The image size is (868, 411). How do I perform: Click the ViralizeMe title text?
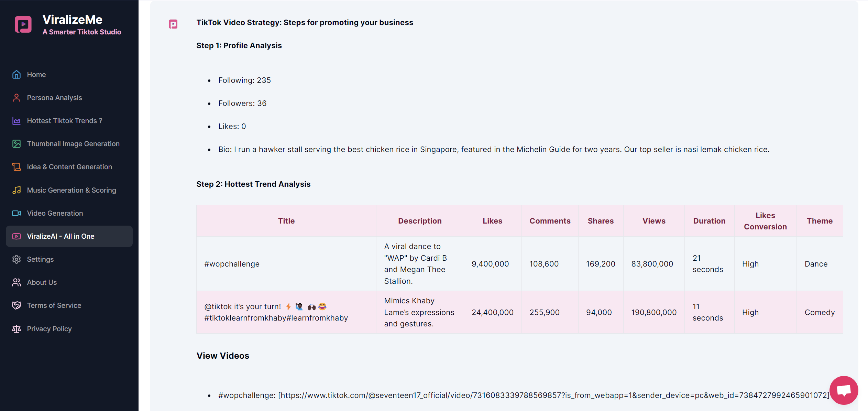tap(72, 20)
